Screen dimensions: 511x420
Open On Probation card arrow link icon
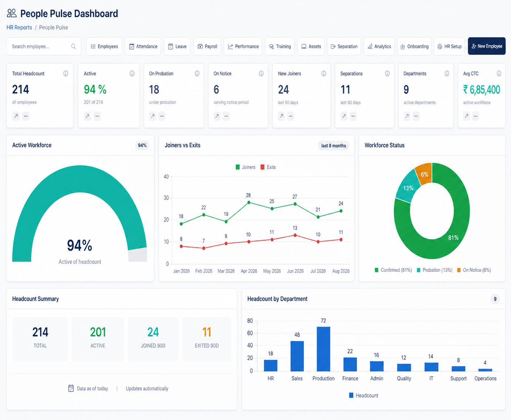click(153, 116)
